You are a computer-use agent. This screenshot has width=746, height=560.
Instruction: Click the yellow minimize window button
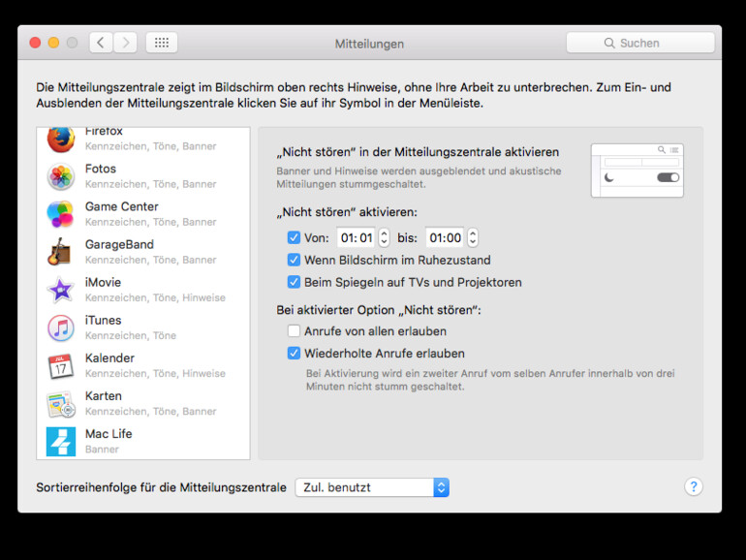coord(53,43)
